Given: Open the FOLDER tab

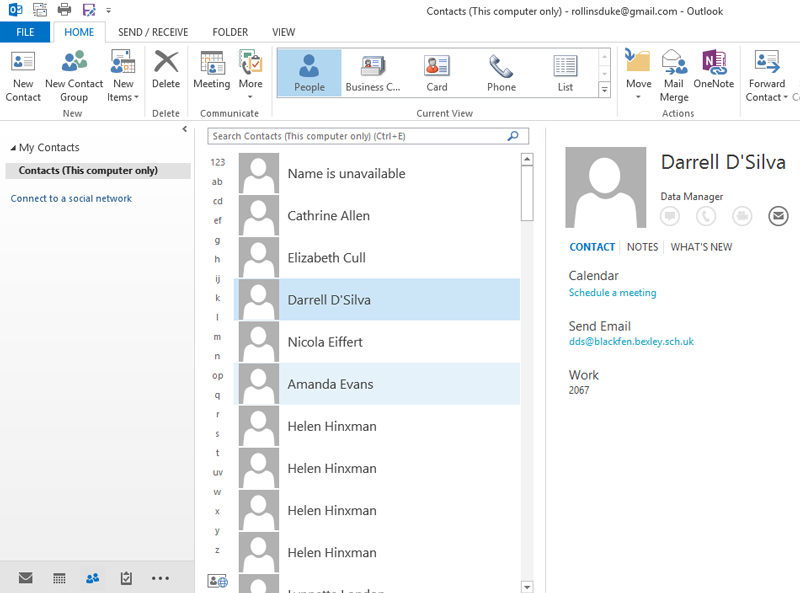Looking at the screenshot, I should point(230,32).
